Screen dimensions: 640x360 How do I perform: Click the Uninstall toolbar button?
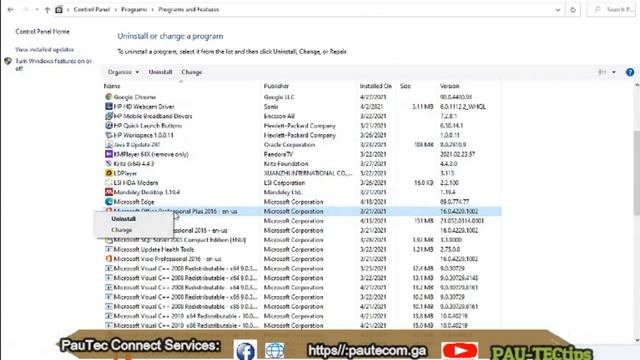160,72
